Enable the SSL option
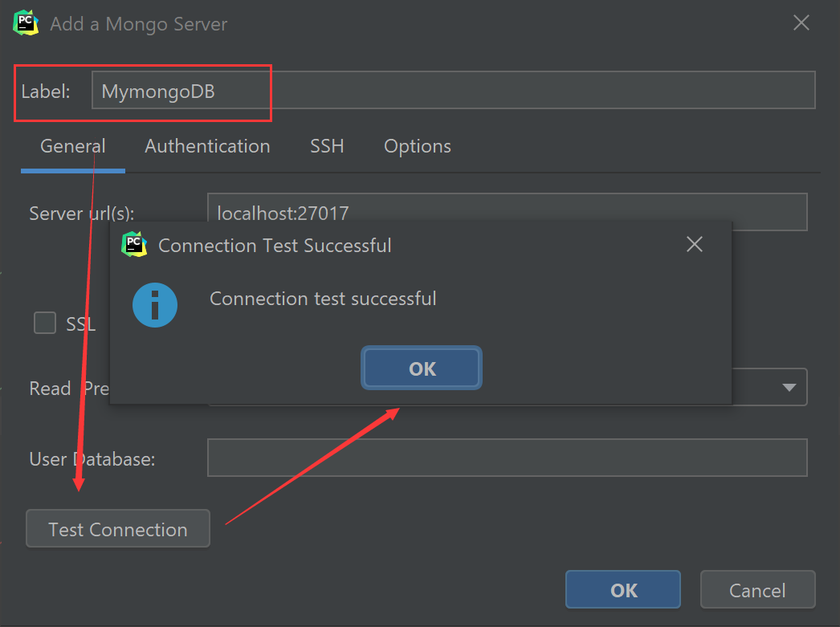 [44, 323]
